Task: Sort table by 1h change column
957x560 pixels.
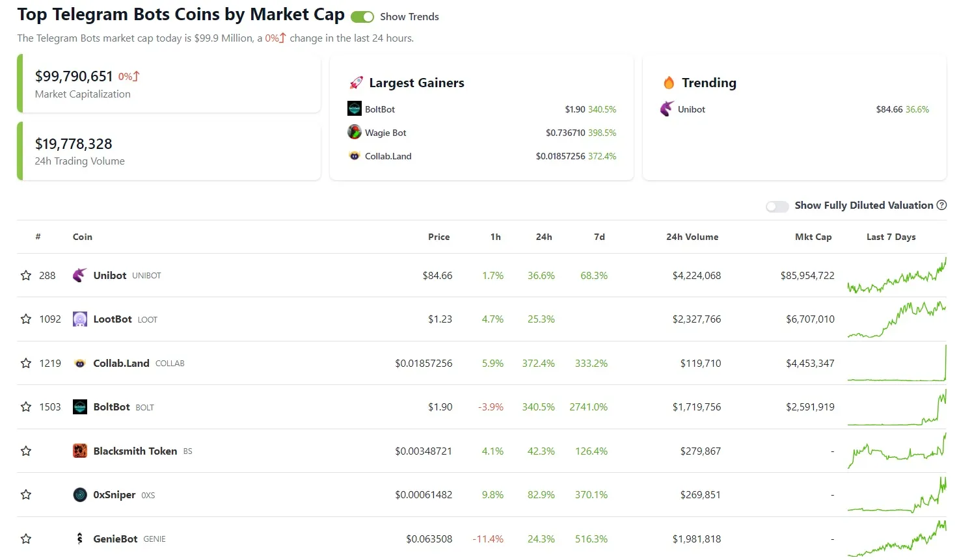Action: point(496,237)
